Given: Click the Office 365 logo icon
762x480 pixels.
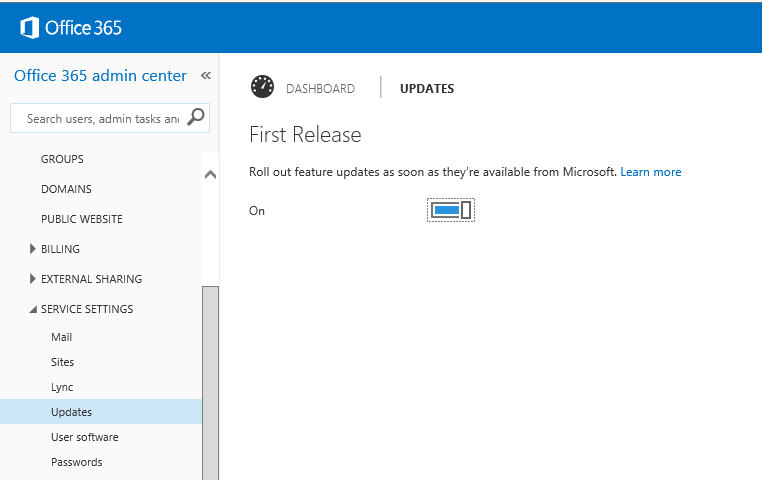Looking at the screenshot, I should point(28,27).
